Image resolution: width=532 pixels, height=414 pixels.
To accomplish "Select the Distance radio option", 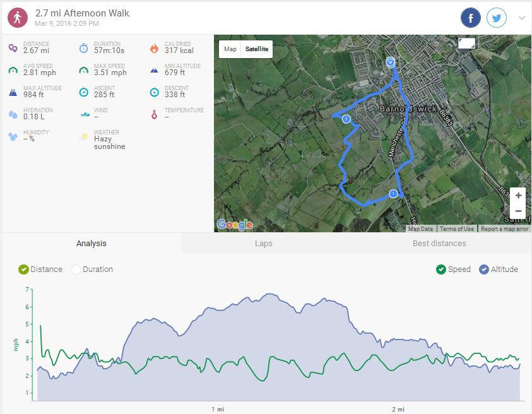I will coord(24,269).
